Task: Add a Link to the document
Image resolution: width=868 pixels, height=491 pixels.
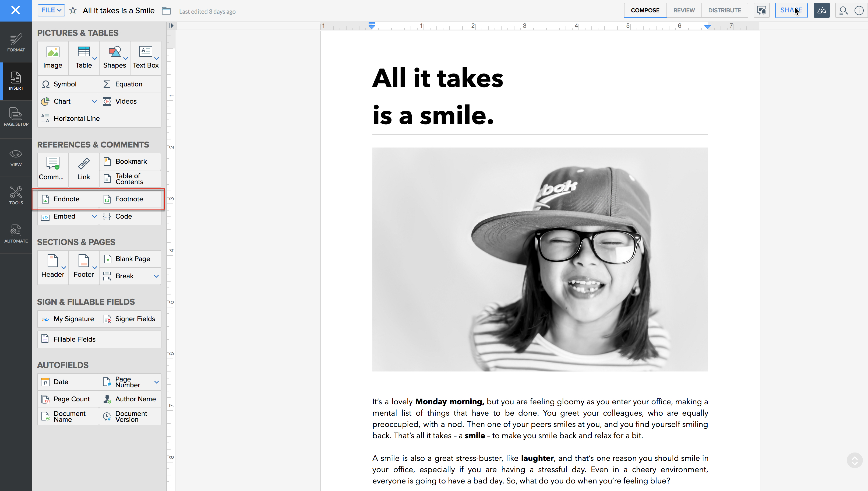Action: (x=84, y=169)
